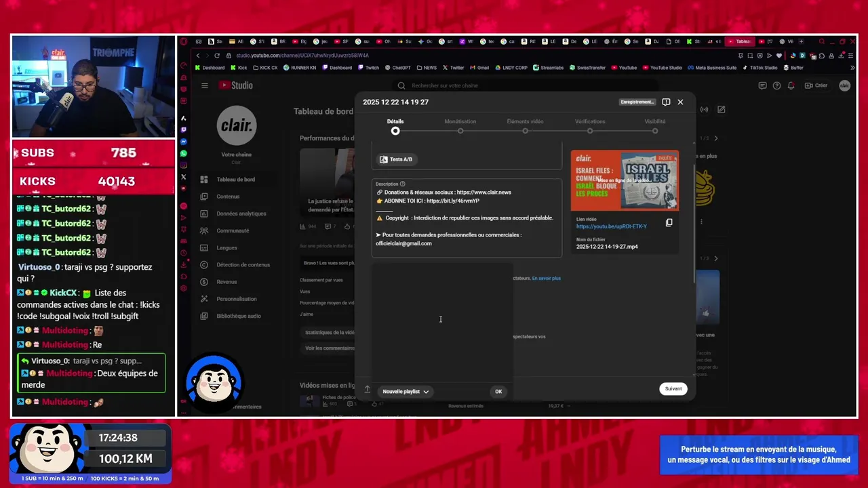Click into the Description text field
The width and height of the screenshot is (868, 488).
coord(467,218)
